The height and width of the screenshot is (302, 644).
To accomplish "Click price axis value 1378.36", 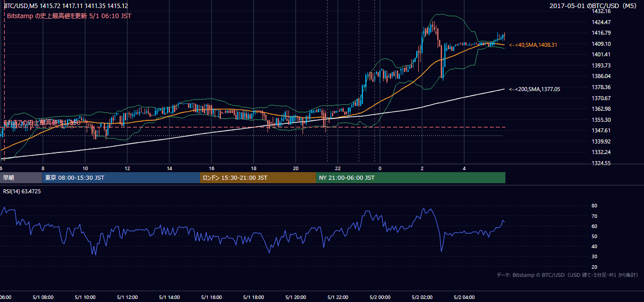I will point(601,87).
